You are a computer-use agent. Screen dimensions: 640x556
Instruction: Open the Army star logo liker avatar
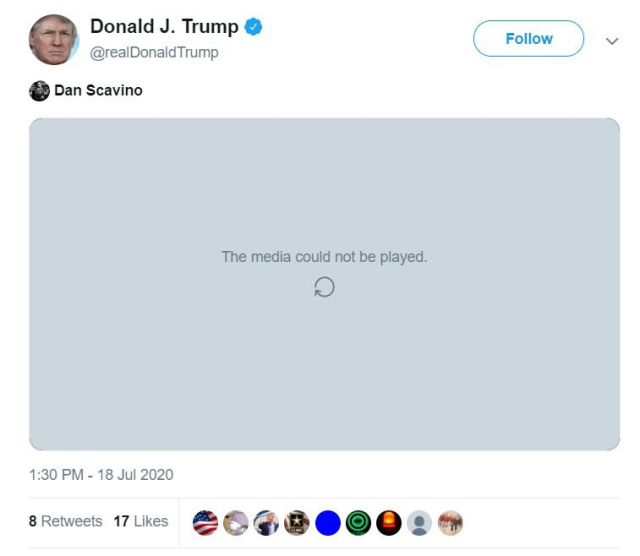297,523
